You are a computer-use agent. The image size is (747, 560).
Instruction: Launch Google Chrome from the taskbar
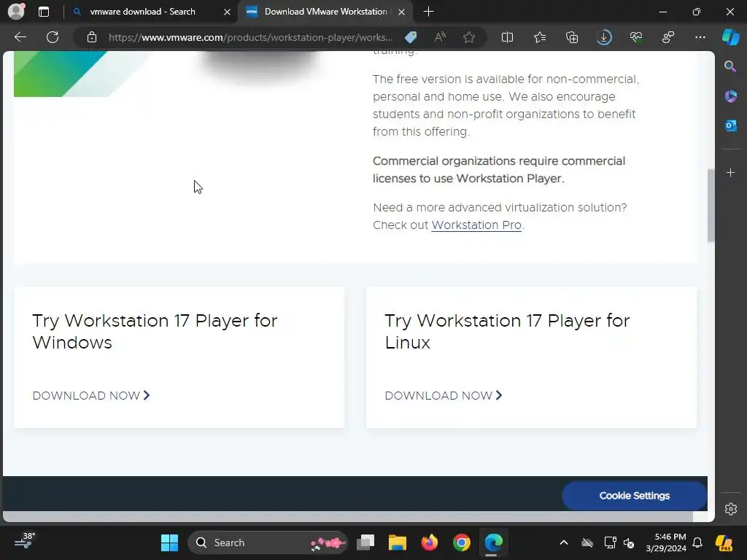coord(462,542)
